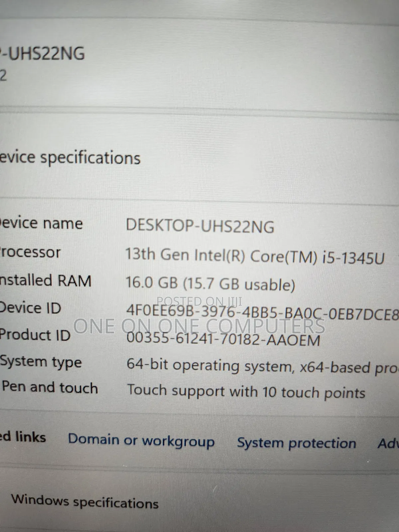The height and width of the screenshot is (532, 399).
Task: Click the Related links label
Action: pos(23,437)
